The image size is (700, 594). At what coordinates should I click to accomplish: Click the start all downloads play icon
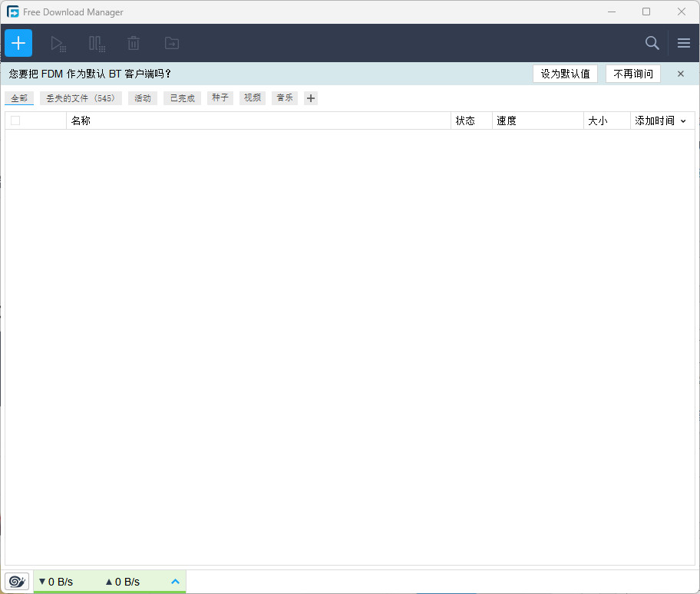[x=58, y=43]
